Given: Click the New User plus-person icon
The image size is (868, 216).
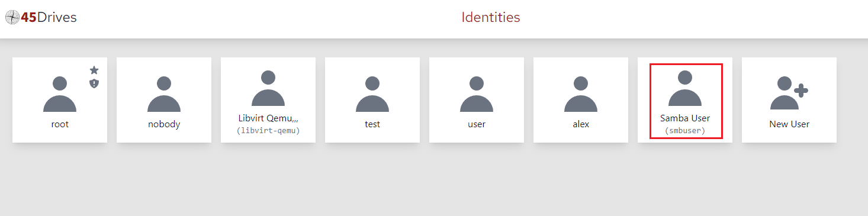Looking at the screenshot, I should [x=789, y=94].
